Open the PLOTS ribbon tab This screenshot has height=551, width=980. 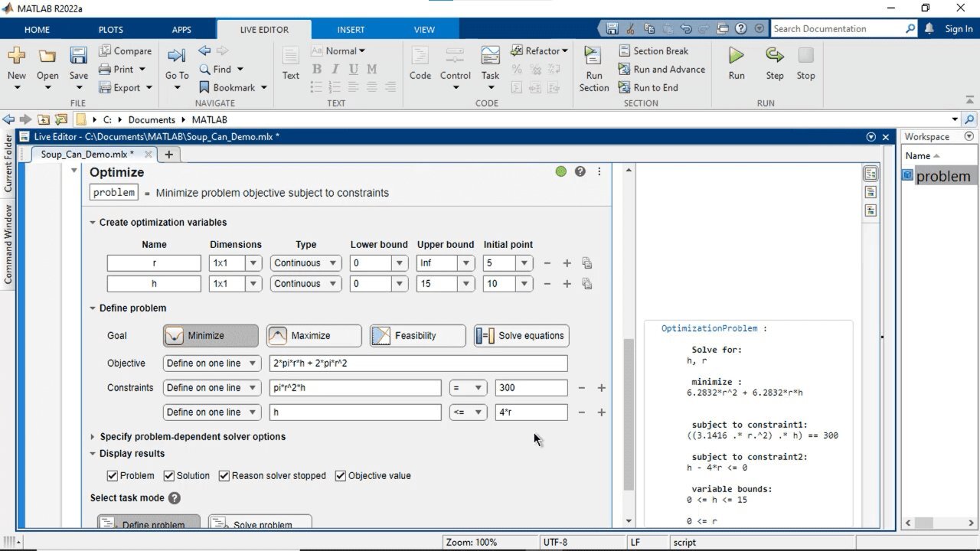pyautogui.click(x=110, y=30)
